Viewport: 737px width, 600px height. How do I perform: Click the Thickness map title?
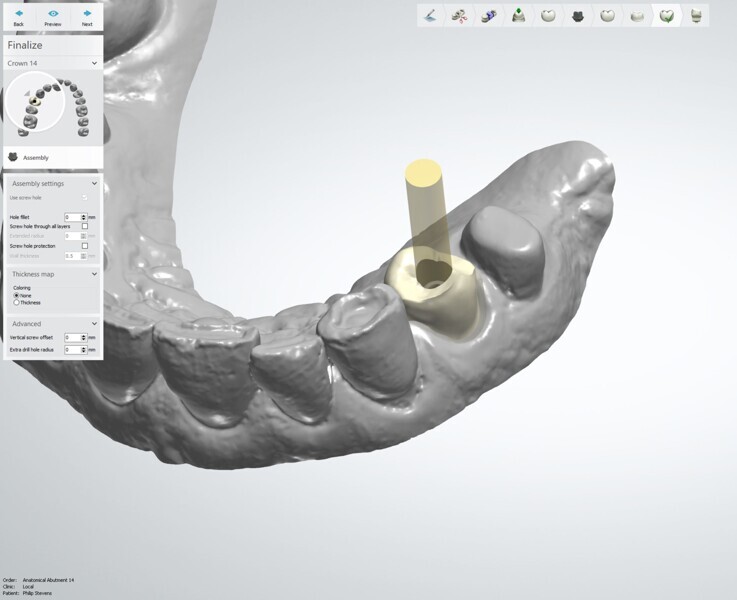tap(33, 274)
